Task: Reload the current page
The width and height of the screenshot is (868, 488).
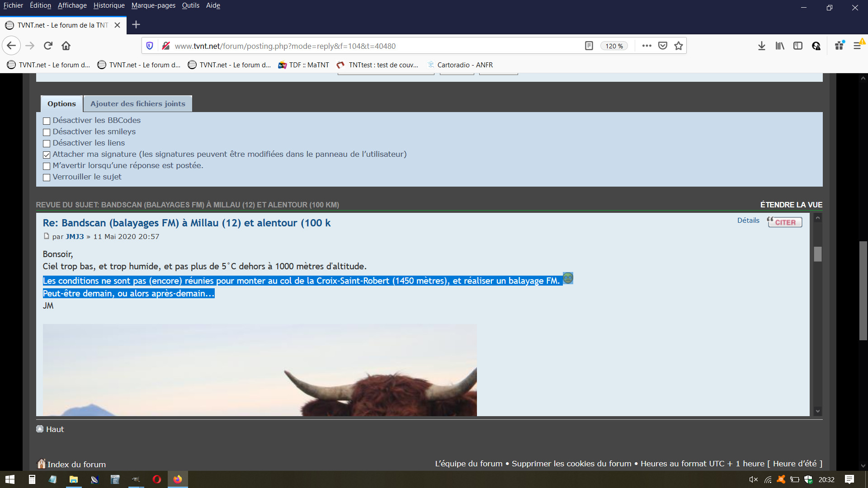Action: [x=48, y=46]
